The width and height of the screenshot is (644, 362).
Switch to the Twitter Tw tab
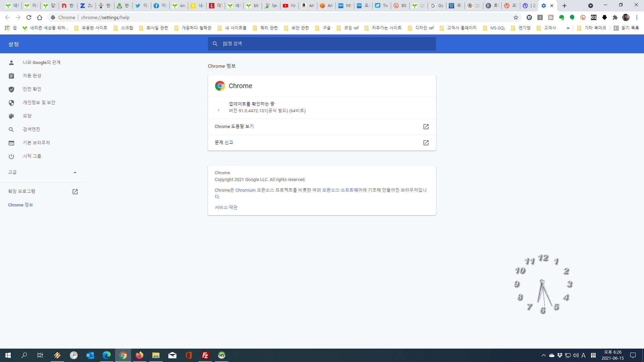click(381, 6)
